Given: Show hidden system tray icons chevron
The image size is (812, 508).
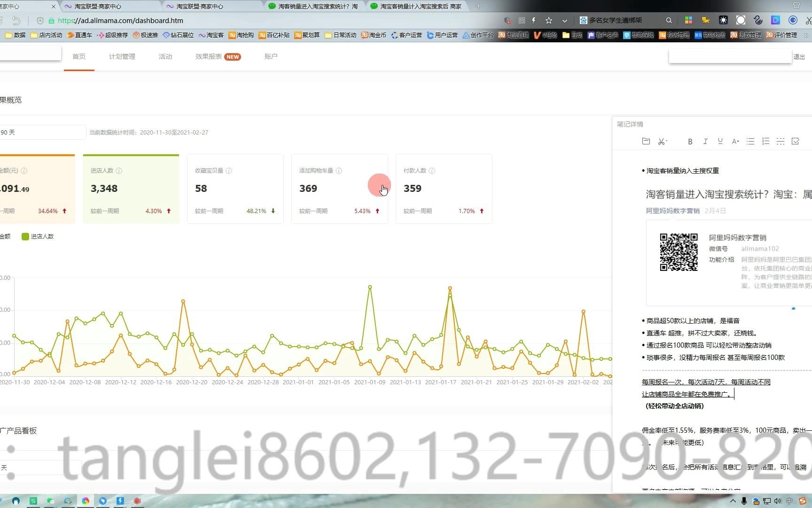Looking at the screenshot, I should (733, 501).
